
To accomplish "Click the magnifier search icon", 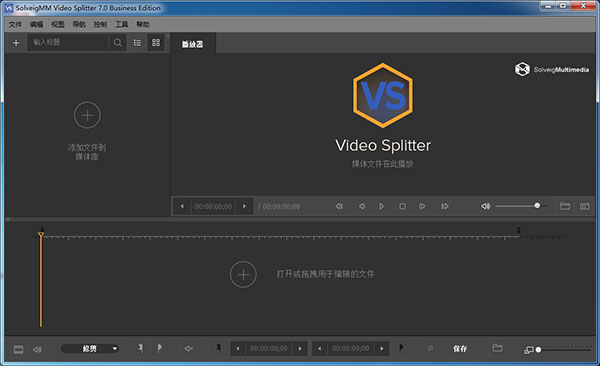I will click(x=117, y=42).
